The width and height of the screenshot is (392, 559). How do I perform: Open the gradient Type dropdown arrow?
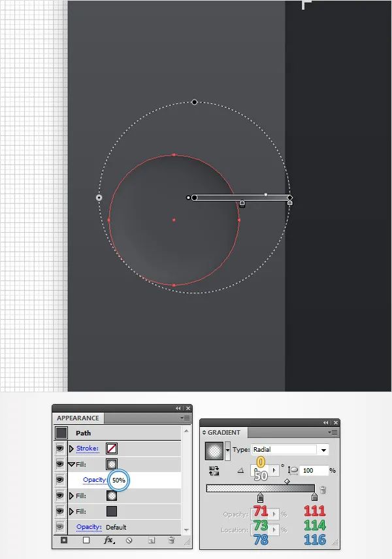[323, 450]
